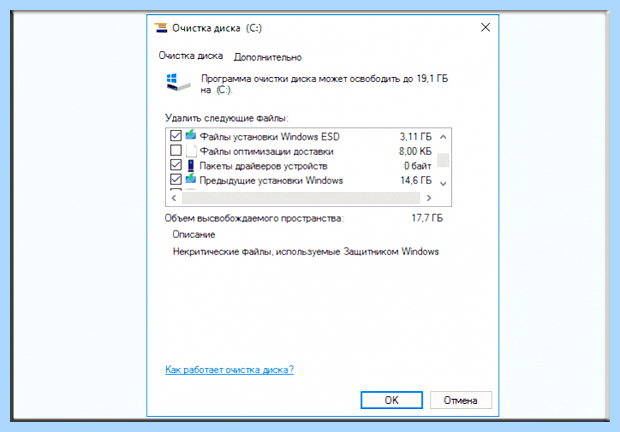Click the page icon beside Файлы оптимизации доставки
This screenshot has width=620, height=432.
pyautogui.click(x=191, y=151)
